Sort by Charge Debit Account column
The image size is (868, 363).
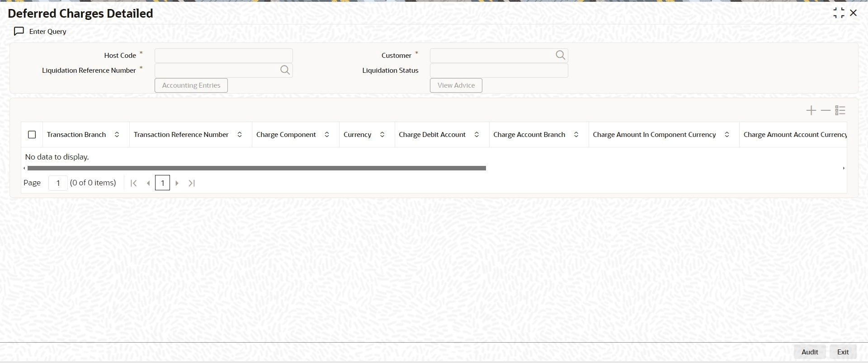(x=476, y=135)
